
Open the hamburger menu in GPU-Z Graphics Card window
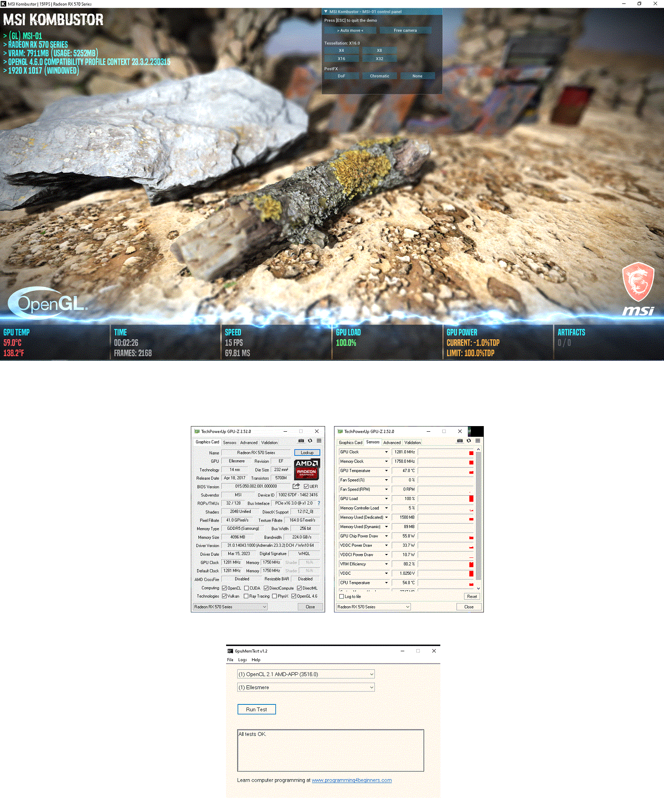(319, 441)
